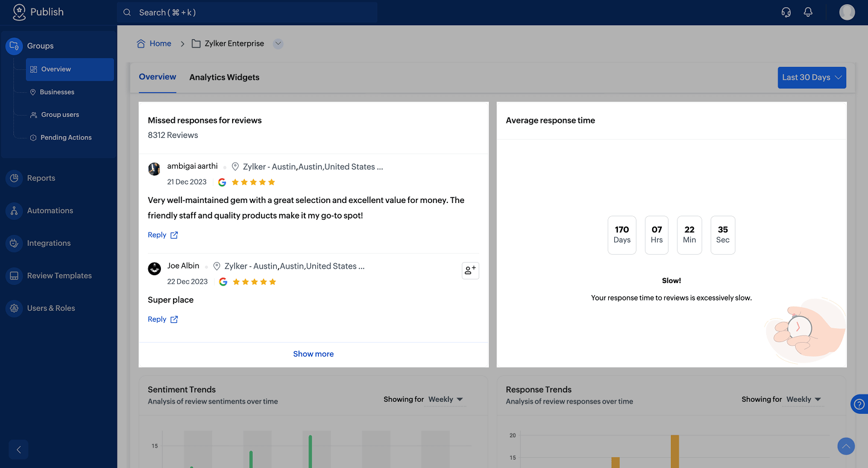Open Group users in the sidebar
868x468 pixels.
tap(60, 114)
